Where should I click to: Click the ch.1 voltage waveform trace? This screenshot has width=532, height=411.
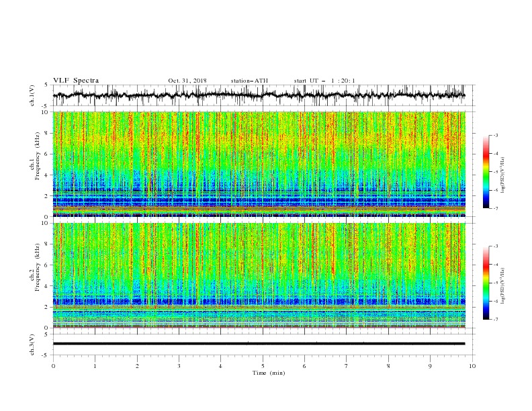(259, 95)
